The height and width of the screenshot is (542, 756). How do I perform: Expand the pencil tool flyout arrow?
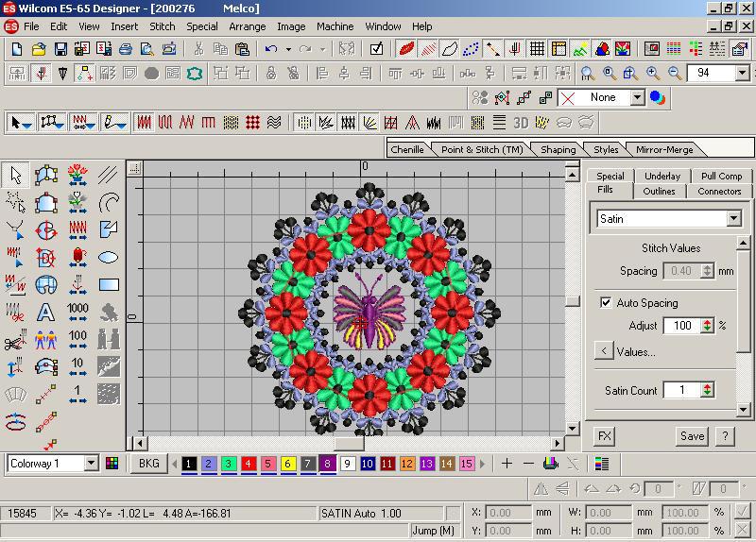[122, 126]
